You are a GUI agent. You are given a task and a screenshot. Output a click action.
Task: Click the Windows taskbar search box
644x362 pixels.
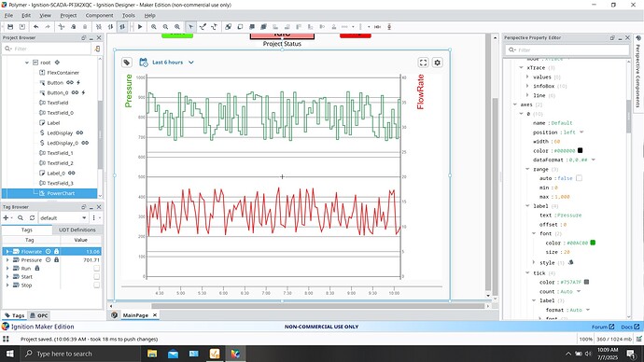point(79,354)
